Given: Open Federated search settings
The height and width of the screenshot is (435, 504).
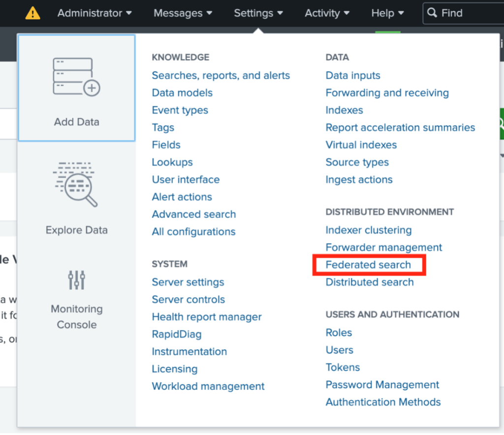Looking at the screenshot, I should point(368,265).
